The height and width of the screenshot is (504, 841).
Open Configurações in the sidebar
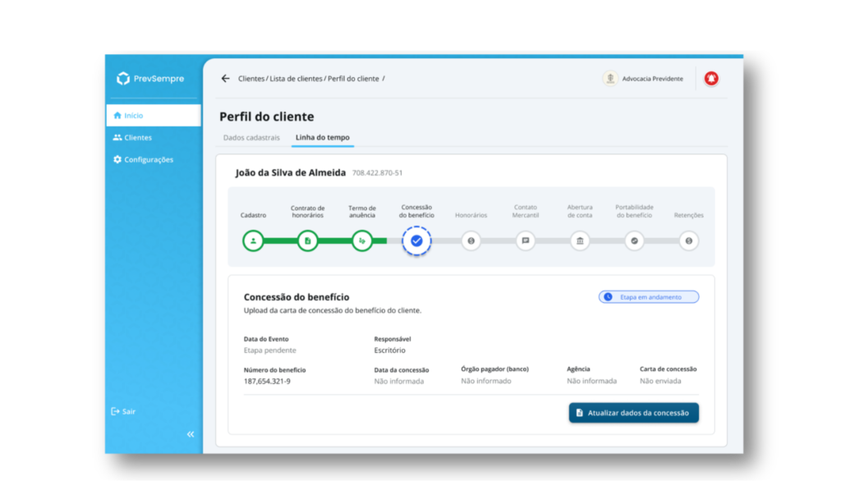(x=148, y=159)
